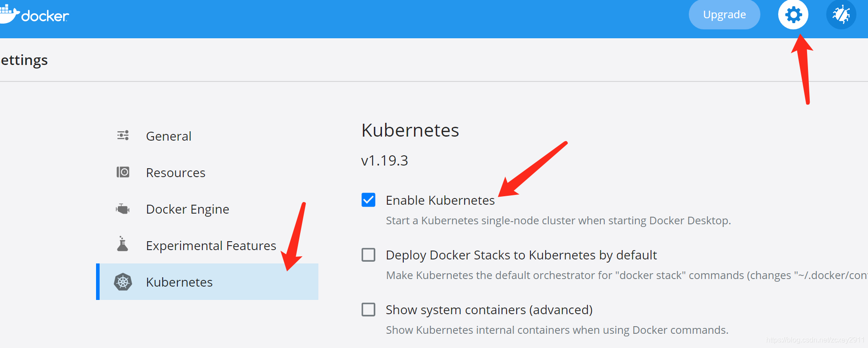Open the General settings section

[169, 136]
